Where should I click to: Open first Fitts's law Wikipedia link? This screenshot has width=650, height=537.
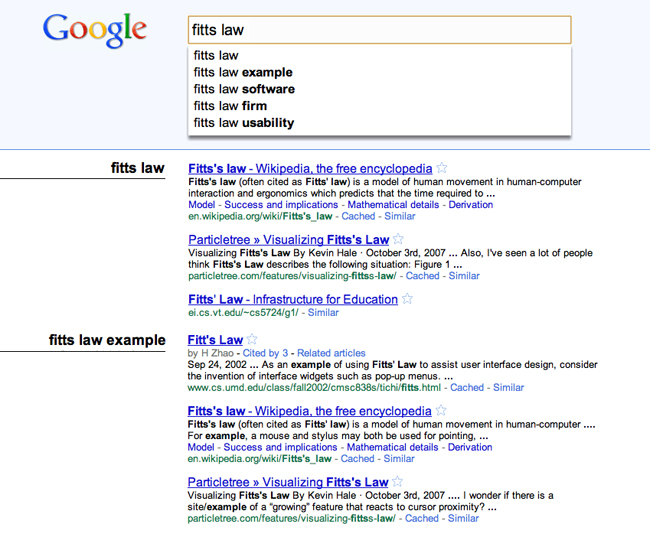click(310, 169)
